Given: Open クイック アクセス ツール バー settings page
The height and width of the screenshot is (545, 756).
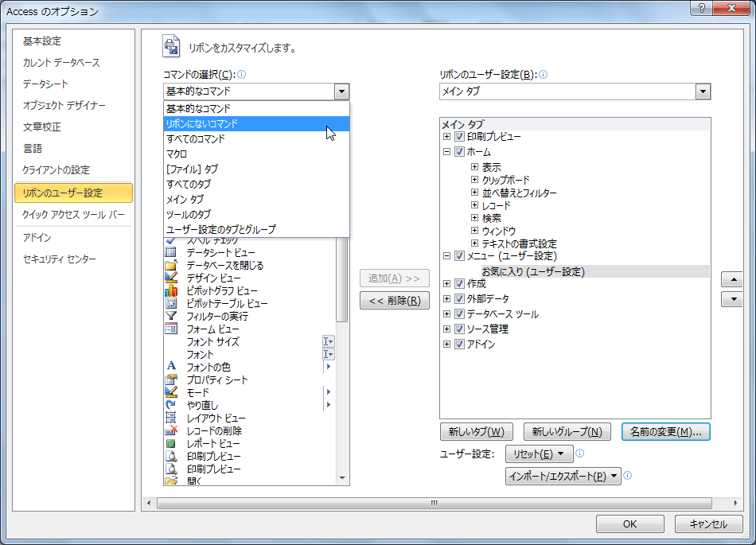Looking at the screenshot, I should coord(73,215).
